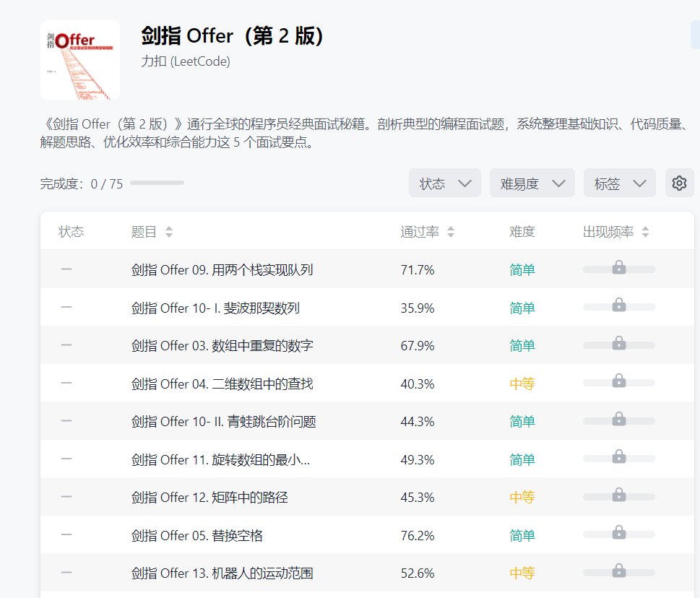Click the 76.2% pass rate value
Screen dimensions: 700x598
pyautogui.click(x=418, y=535)
